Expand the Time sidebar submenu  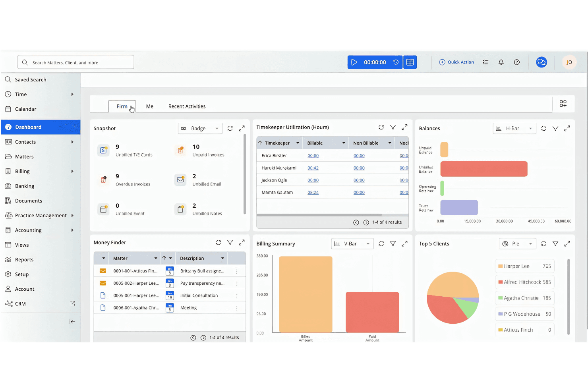pyautogui.click(x=72, y=95)
